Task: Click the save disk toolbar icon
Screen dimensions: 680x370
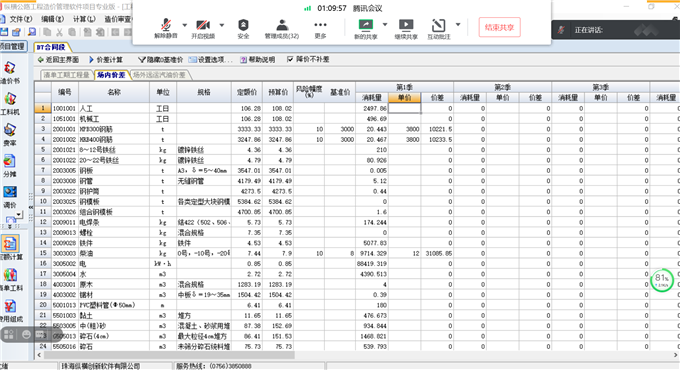Action: (x=4, y=32)
